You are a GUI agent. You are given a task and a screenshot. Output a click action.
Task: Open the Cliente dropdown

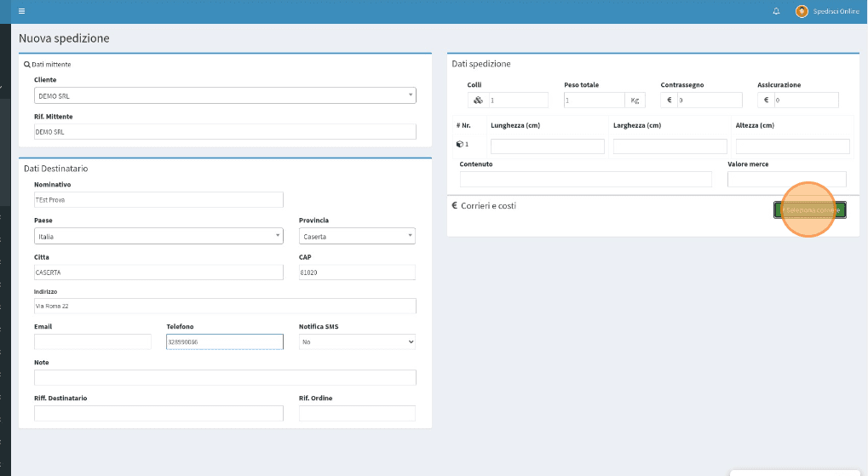pyautogui.click(x=225, y=95)
